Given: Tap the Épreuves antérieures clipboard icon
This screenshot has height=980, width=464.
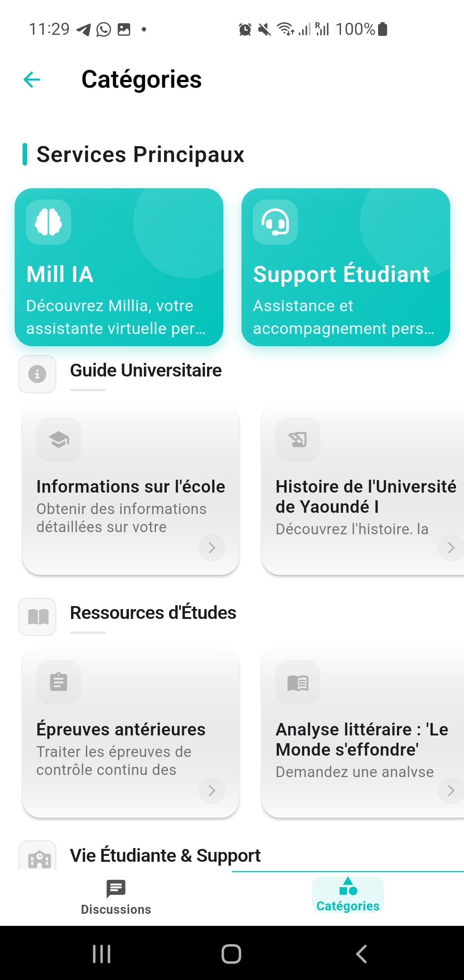Looking at the screenshot, I should [59, 682].
